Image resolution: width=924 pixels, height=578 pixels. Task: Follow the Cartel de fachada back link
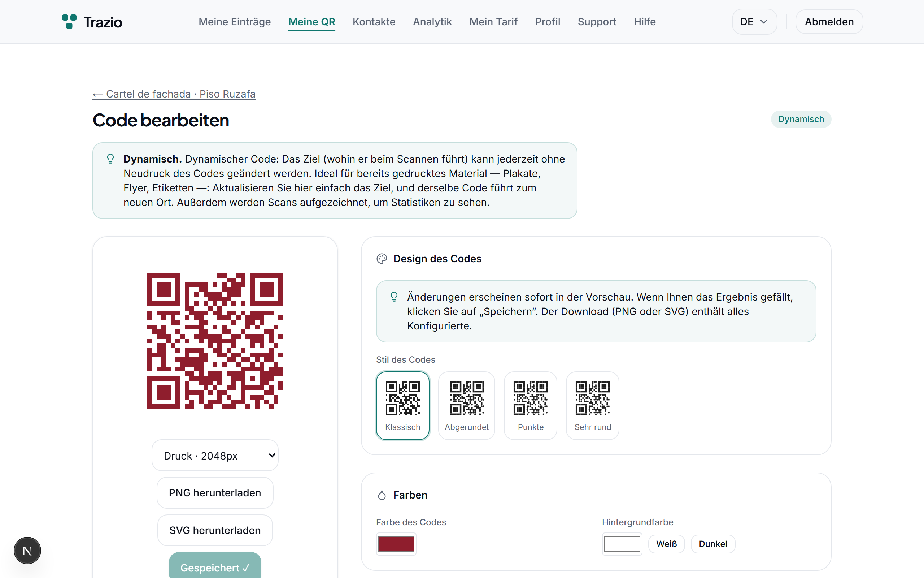point(174,94)
